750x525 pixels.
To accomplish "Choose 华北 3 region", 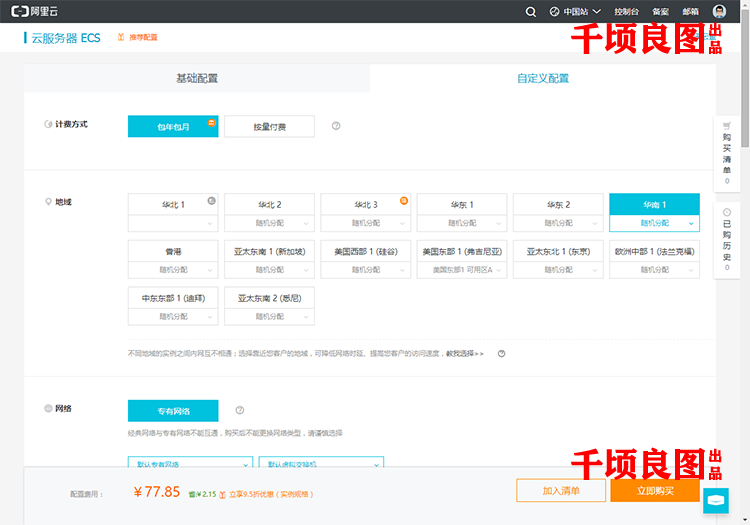I will click(365, 204).
